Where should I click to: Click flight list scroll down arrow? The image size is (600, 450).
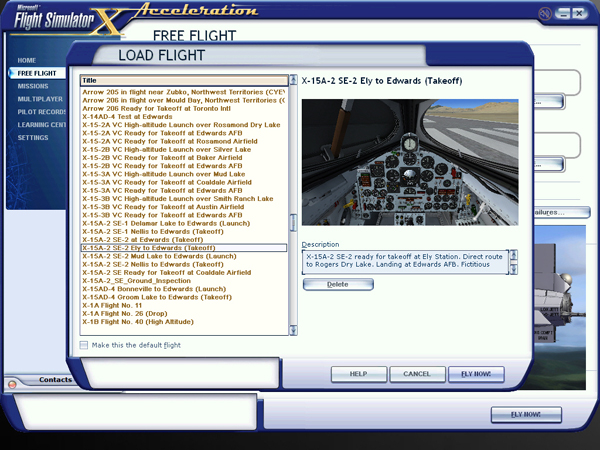293,330
